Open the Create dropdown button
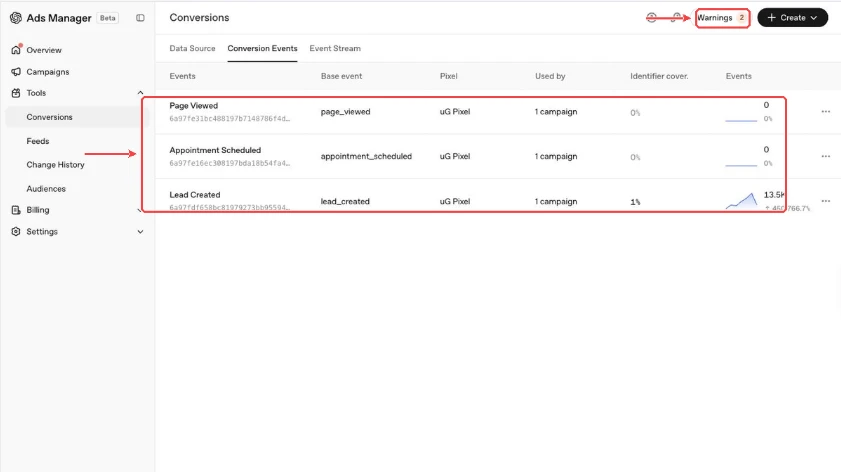 coord(792,18)
